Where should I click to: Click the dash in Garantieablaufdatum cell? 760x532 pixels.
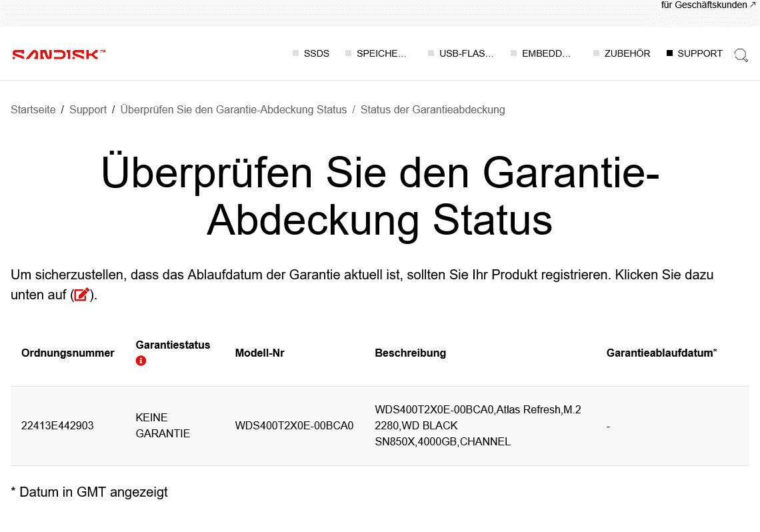coord(608,427)
